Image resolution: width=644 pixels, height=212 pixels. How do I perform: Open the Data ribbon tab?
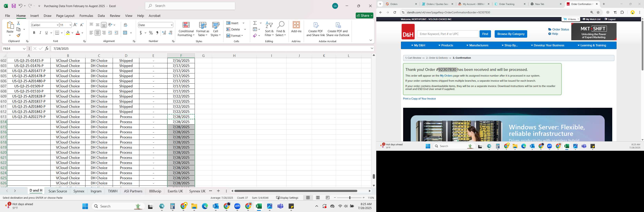pyautogui.click(x=101, y=16)
